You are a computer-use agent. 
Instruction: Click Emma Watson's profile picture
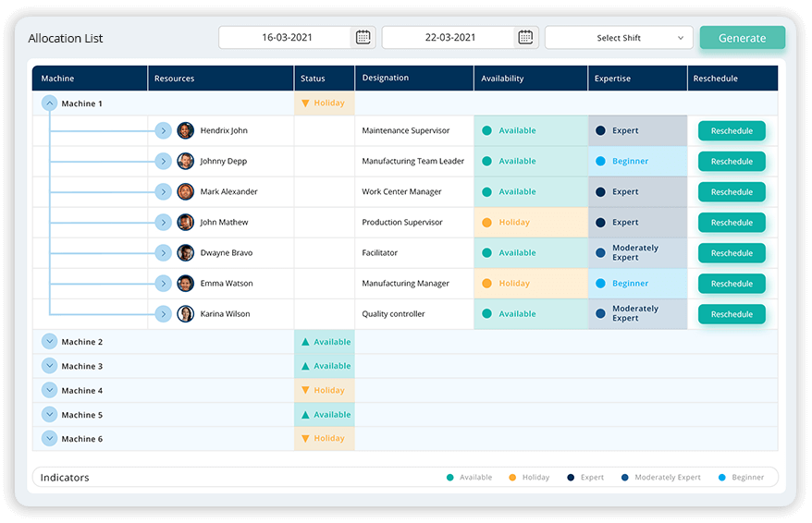186,284
